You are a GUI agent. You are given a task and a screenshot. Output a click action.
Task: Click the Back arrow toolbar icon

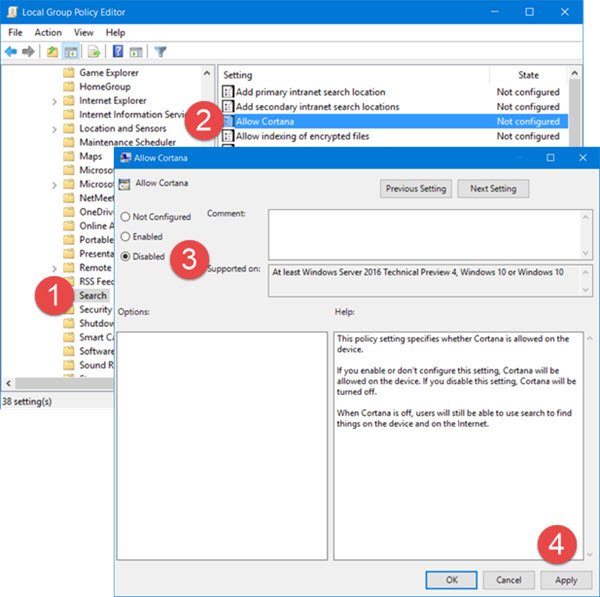tap(11, 52)
